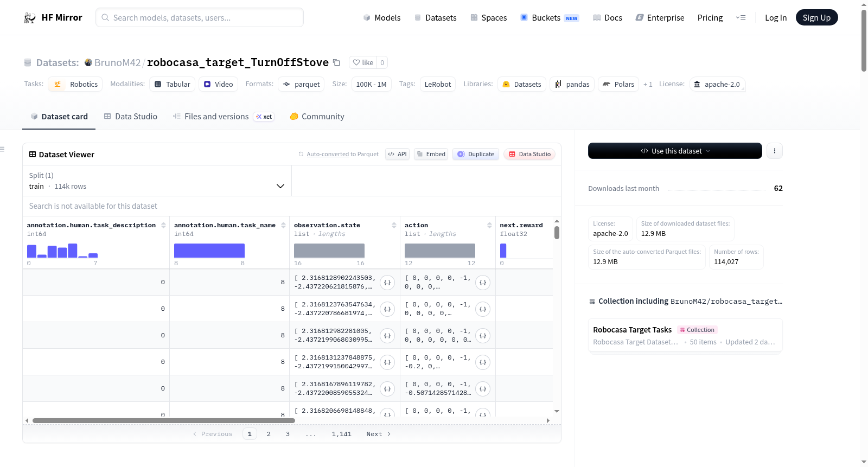The height and width of the screenshot is (467, 868).
Task: Click the API button in Dataset Viewer
Action: [x=397, y=154]
